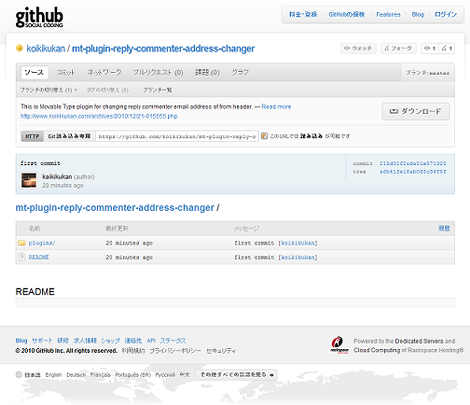This screenshot has width=470, height=405.
Task: Expand the ブランチの切り替え (1) dropdown
Action: click(x=49, y=90)
